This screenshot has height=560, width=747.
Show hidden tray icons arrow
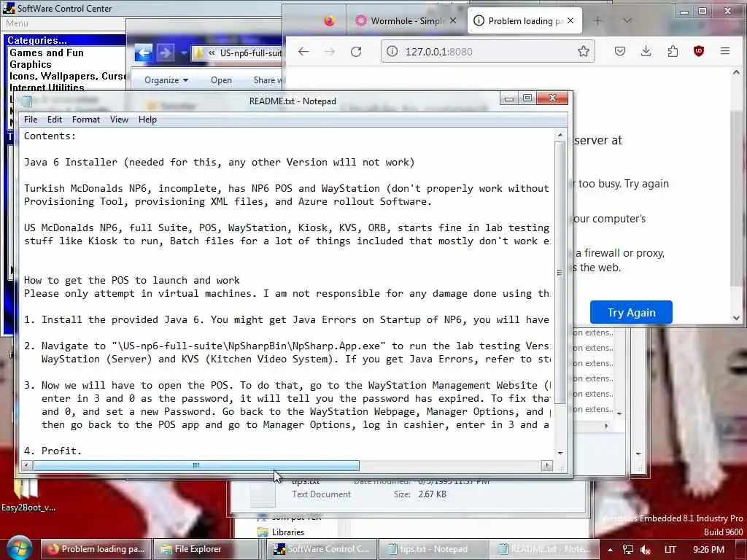[610, 550]
